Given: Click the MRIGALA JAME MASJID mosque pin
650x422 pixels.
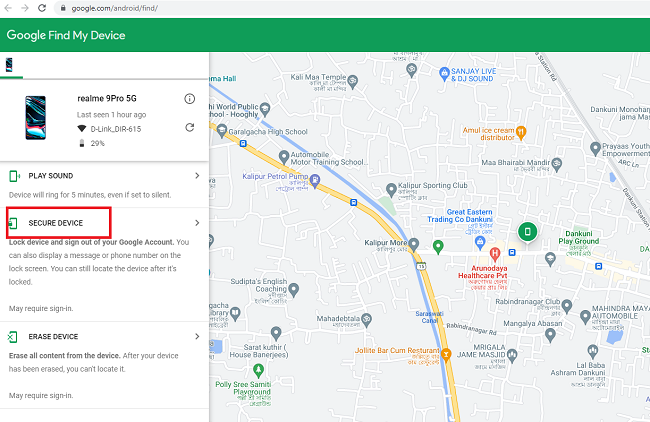Looking at the screenshot, I should (512, 355).
